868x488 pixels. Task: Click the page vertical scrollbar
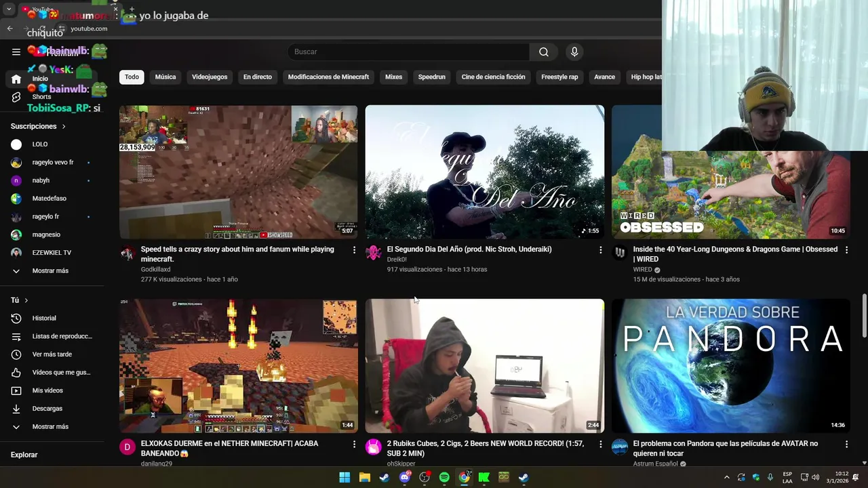click(x=864, y=315)
